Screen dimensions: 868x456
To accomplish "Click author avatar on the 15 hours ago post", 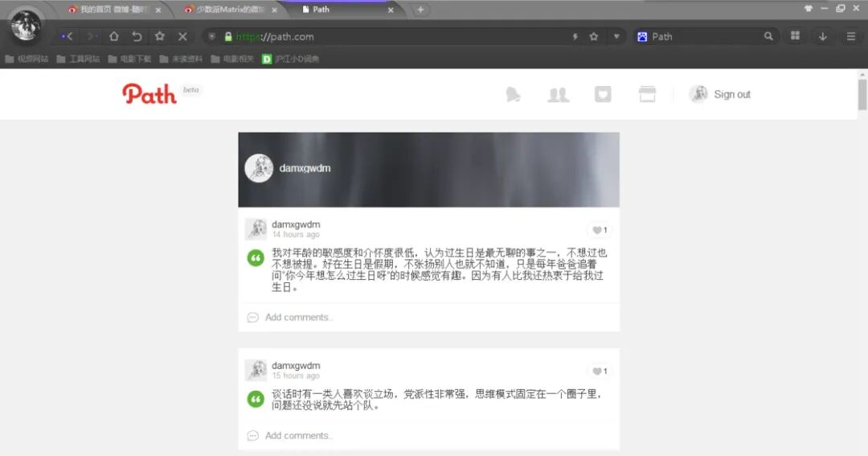I will (256, 370).
